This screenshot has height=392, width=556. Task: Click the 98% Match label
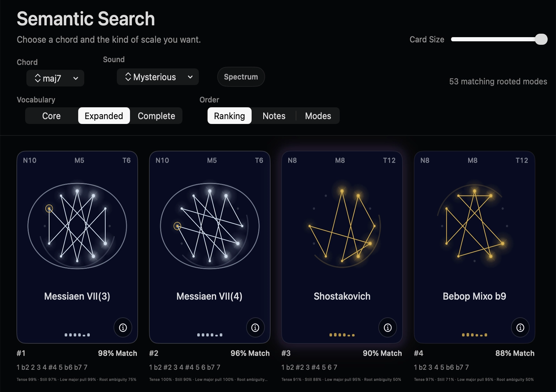tap(117, 353)
